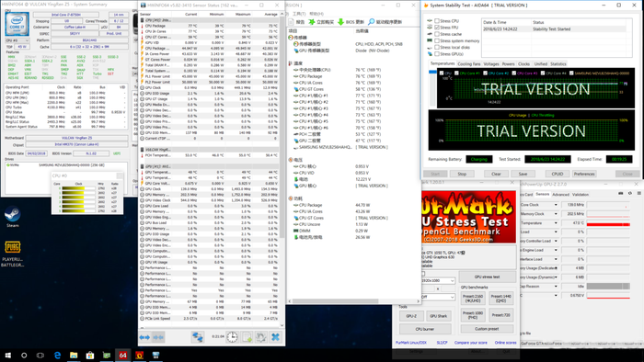This screenshot has height=362, width=644.
Task: Open GPU-Z Memory Clock sensor dropdown
Action: point(556,214)
